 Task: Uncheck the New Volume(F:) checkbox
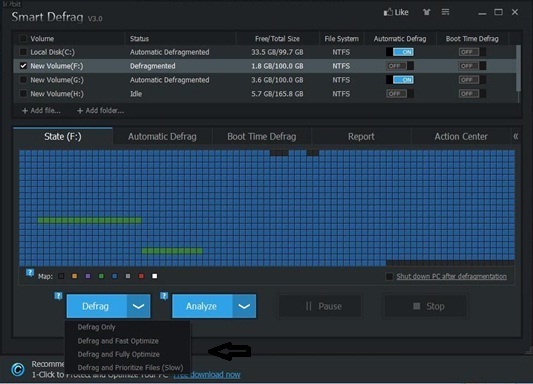click(23, 66)
